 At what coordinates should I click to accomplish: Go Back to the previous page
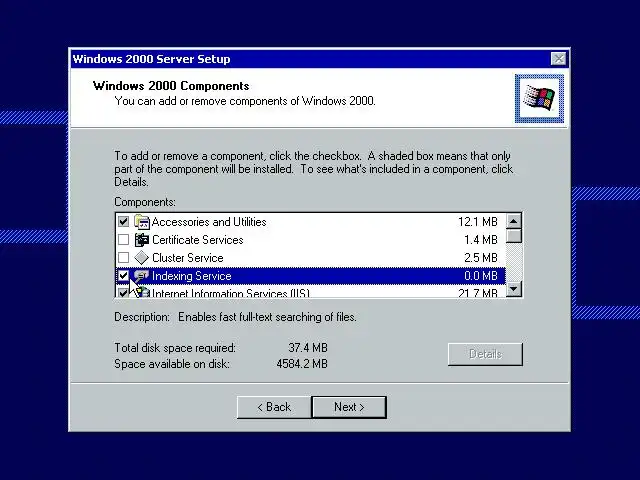tap(274, 407)
